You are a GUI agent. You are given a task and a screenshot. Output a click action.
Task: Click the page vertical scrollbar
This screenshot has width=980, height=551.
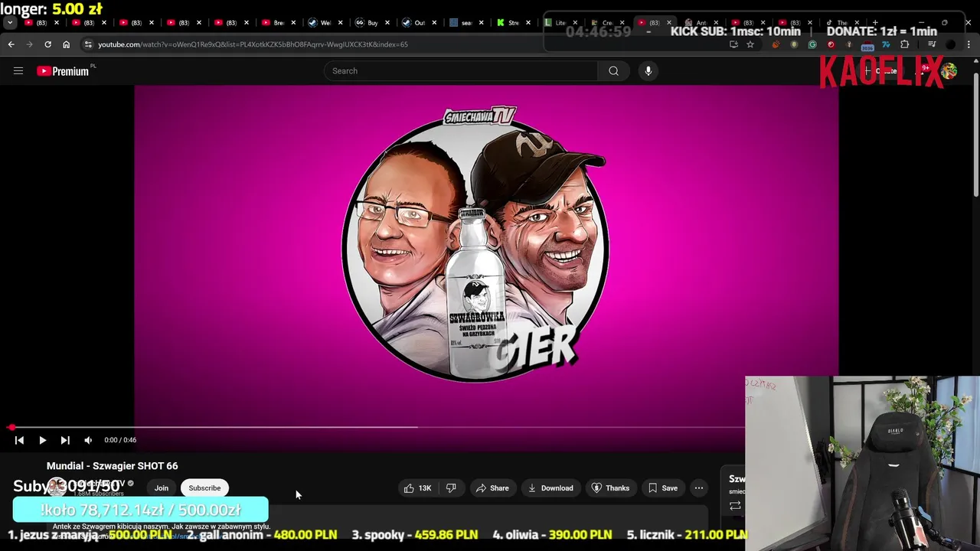[x=976, y=135]
